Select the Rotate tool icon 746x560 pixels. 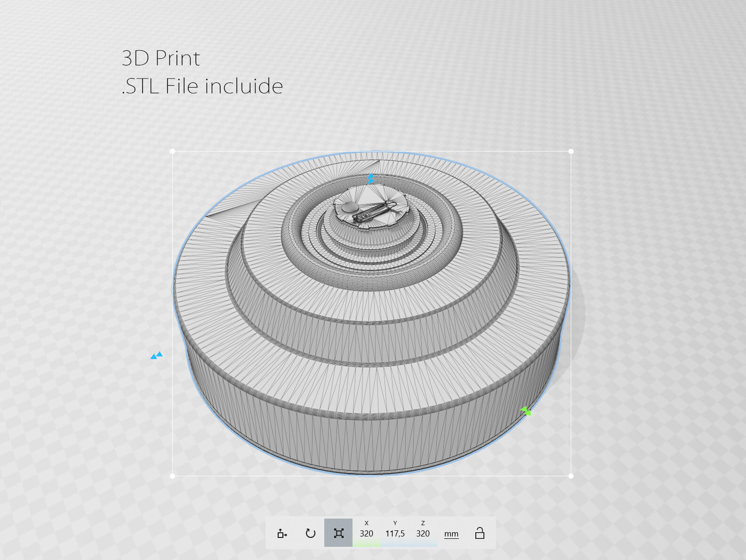pyautogui.click(x=310, y=533)
